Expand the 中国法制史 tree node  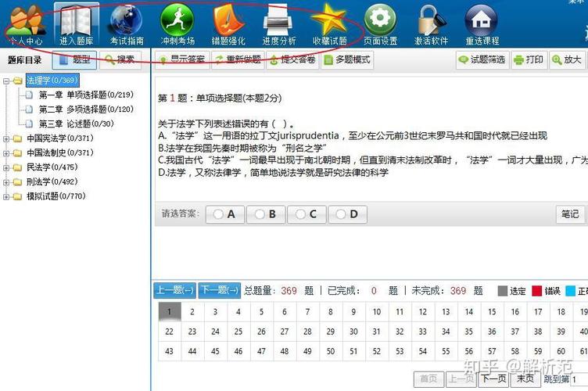(x=6, y=153)
